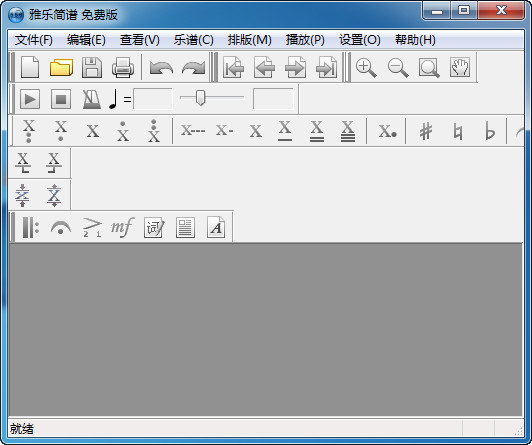Zoom out with magnifier minus

398,67
